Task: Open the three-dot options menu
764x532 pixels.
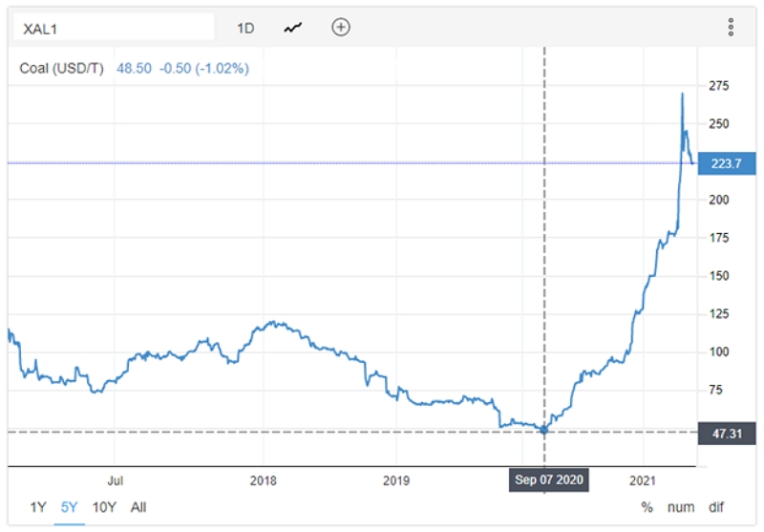Action: 731,28
